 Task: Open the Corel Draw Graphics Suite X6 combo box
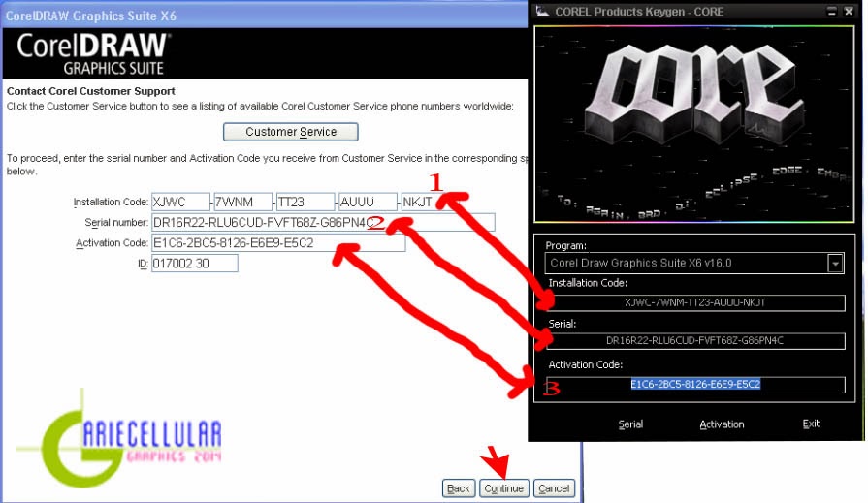click(694, 264)
